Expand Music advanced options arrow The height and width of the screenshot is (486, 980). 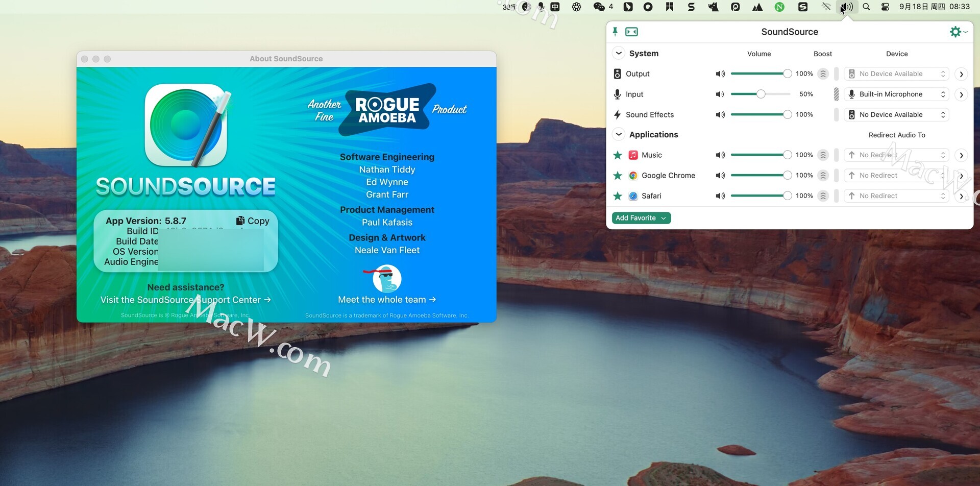click(x=961, y=155)
